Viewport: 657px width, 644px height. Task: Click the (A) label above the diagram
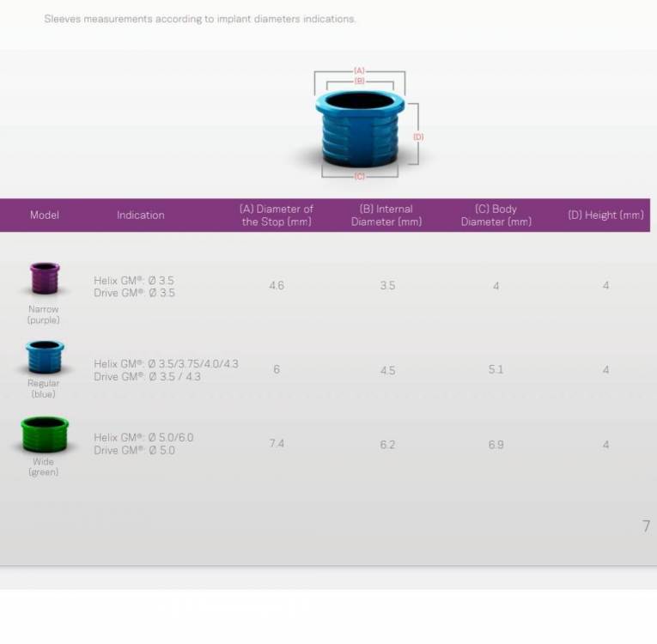pos(360,70)
